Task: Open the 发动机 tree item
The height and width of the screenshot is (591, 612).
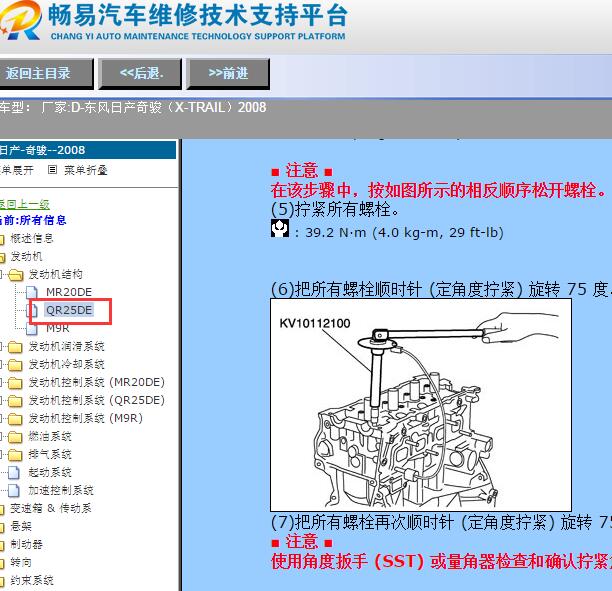Action: [26, 256]
